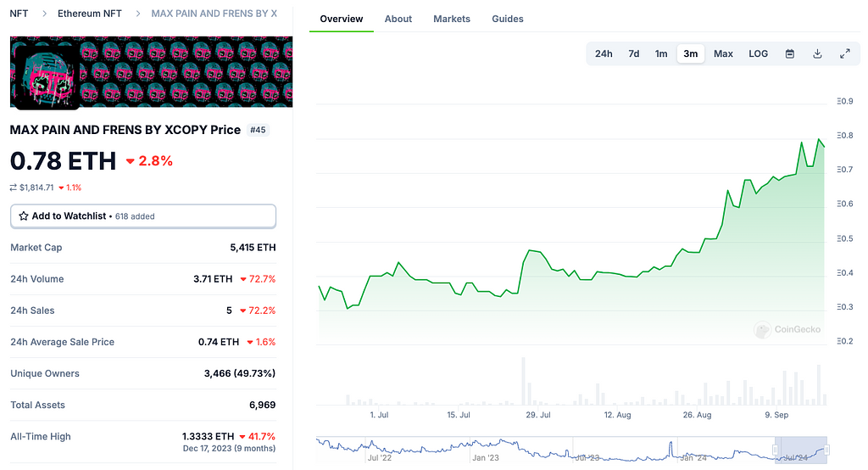868x470 pixels.
Task: Click the right handle of range navigator
Action: point(826,450)
